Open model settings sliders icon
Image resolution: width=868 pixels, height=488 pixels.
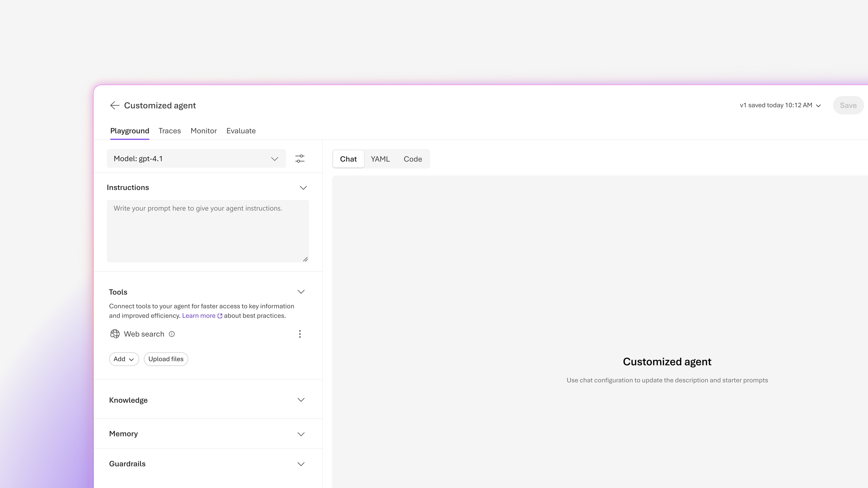coord(300,159)
